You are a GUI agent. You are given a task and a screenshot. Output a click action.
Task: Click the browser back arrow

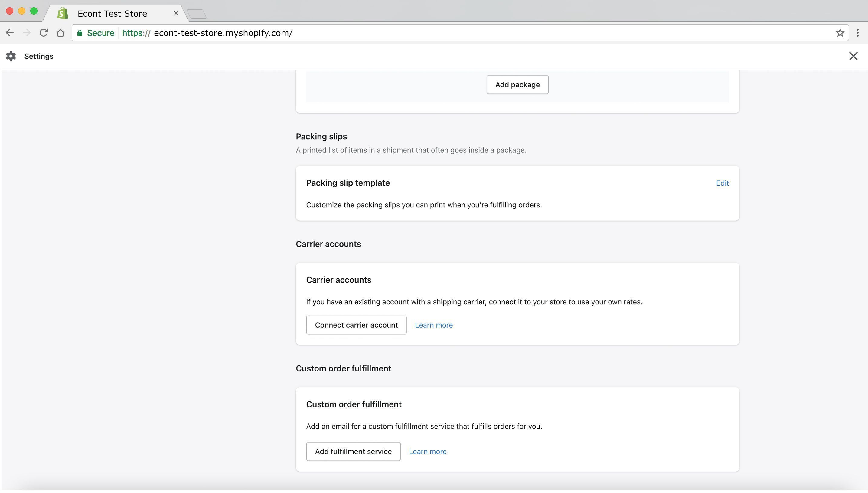pyautogui.click(x=9, y=33)
